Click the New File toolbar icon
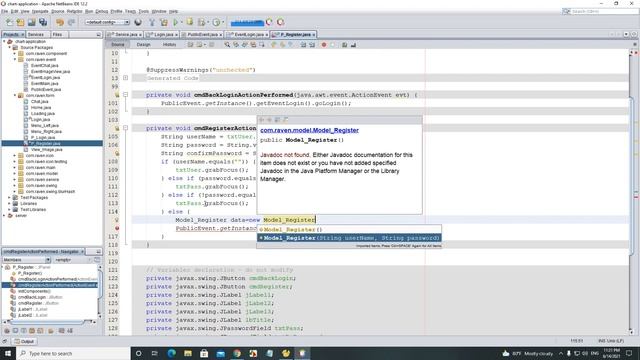This screenshot has height=360, width=640. tap(9, 22)
